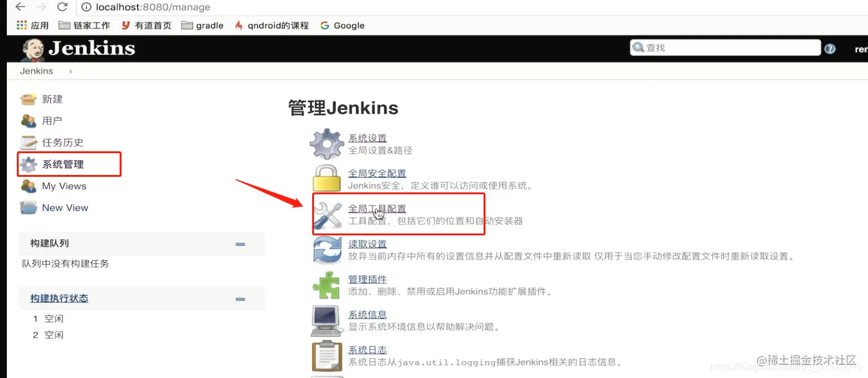Click the 任务历史 notepad icon
Viewport: 868px width, 378px height.
pos(29,143)
